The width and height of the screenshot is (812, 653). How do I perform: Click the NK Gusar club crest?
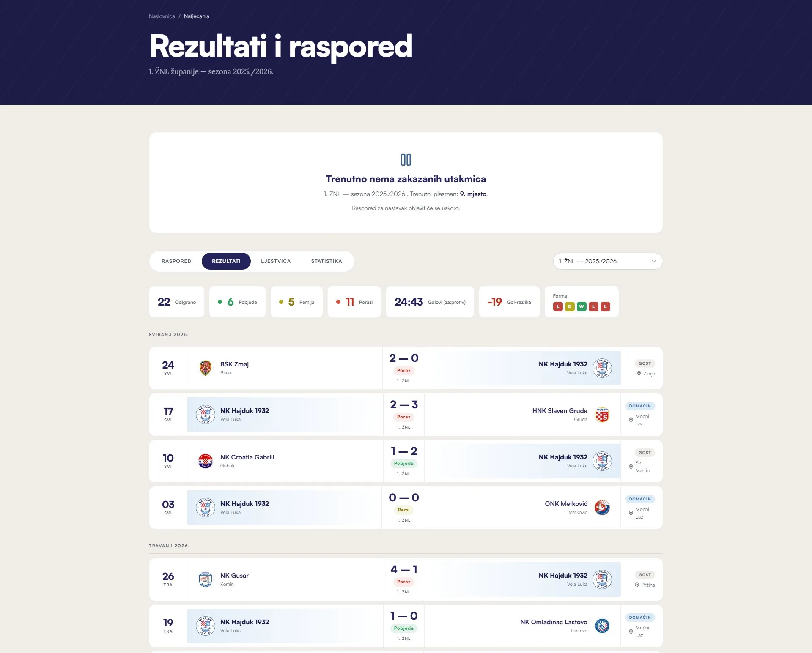pyautogui.click(x=206, y=579)
